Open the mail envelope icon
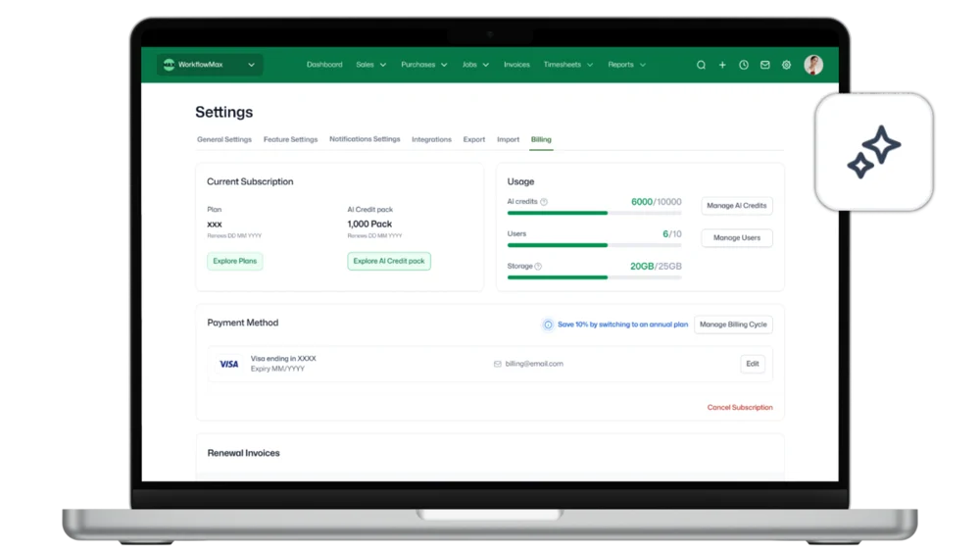The height and width of the screenshot is (551, 980). coord(764,65)
